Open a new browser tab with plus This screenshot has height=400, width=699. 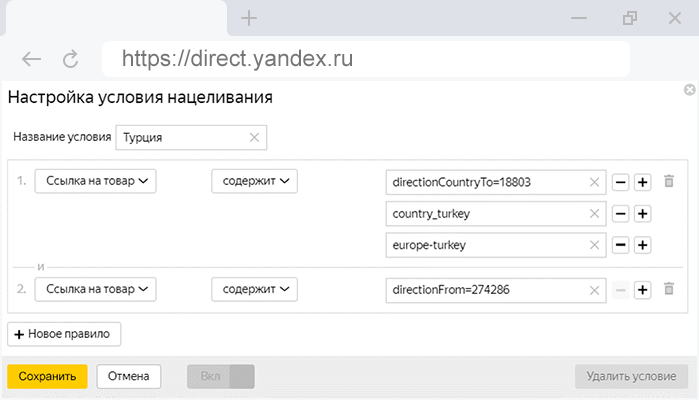(x=250, y=18)
